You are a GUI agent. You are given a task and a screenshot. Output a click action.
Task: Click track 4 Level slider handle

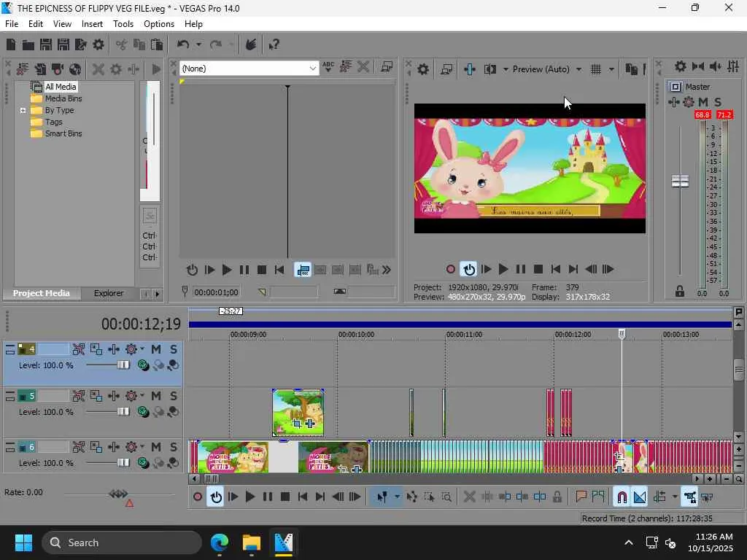click(x=123, y=365)
